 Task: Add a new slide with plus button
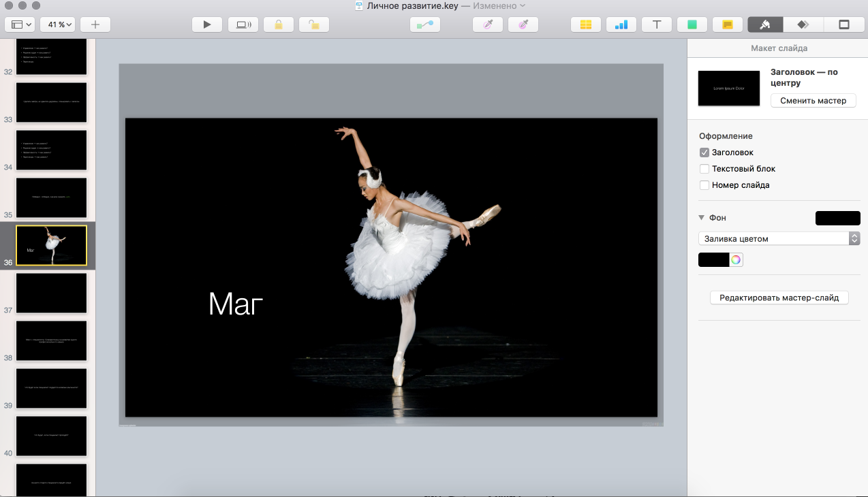coord(95,25)
